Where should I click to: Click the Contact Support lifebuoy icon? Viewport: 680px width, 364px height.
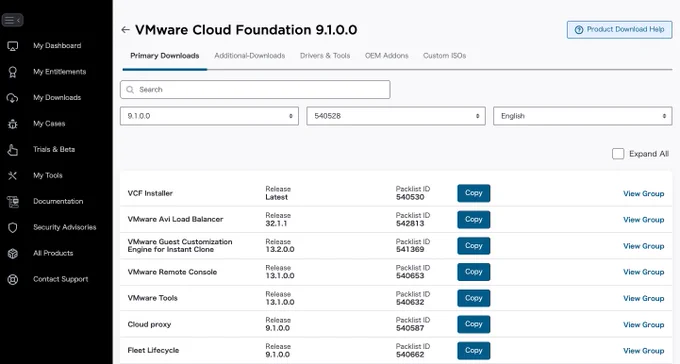pos(13,279)
